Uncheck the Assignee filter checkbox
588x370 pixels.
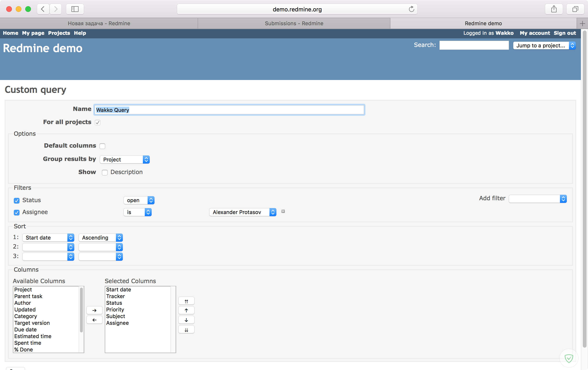pos(17,212)
